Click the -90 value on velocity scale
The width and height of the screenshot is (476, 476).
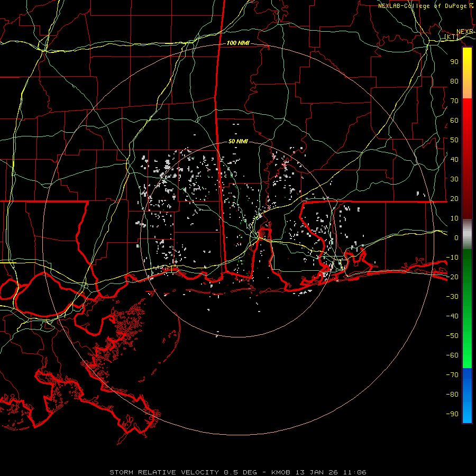[x=452, y=414]
